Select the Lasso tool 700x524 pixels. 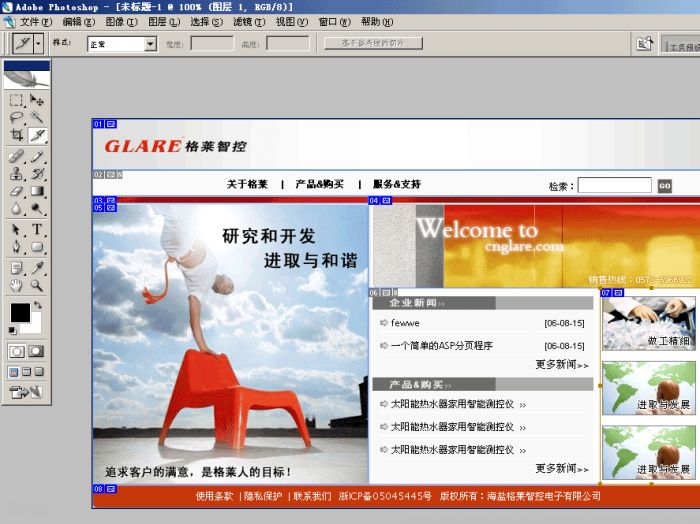coord(17,117)
